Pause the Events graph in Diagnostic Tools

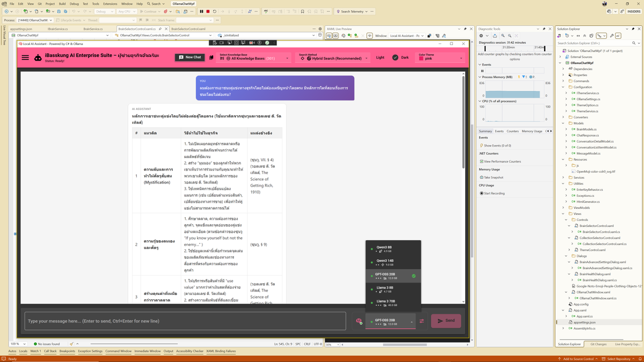482,71
